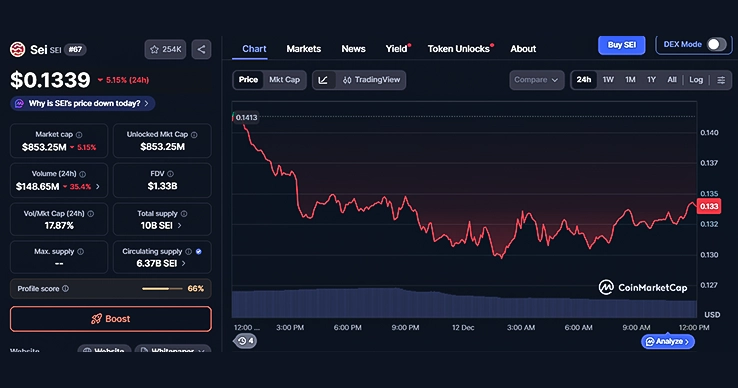
Task: Click verified badge next to Circulating supply
Action: click(x=199, y=251)
